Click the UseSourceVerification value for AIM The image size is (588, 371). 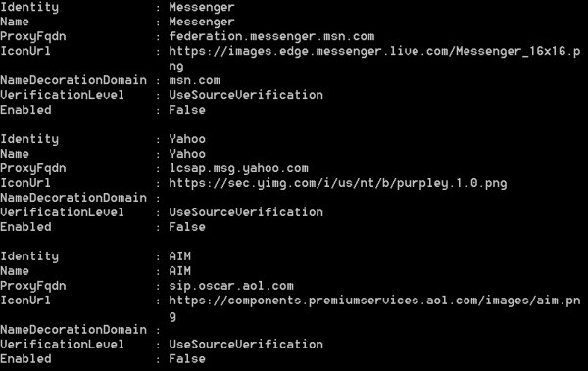[246, 345]
